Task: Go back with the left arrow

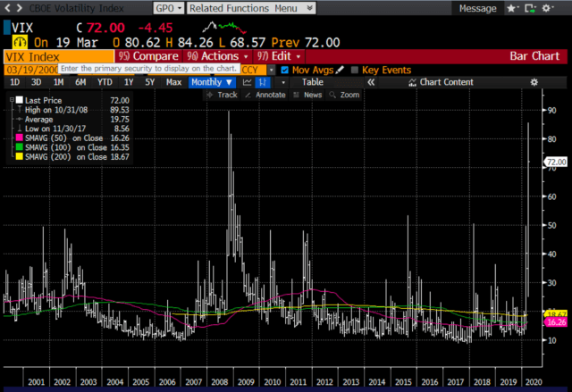Action: (7, 8)
